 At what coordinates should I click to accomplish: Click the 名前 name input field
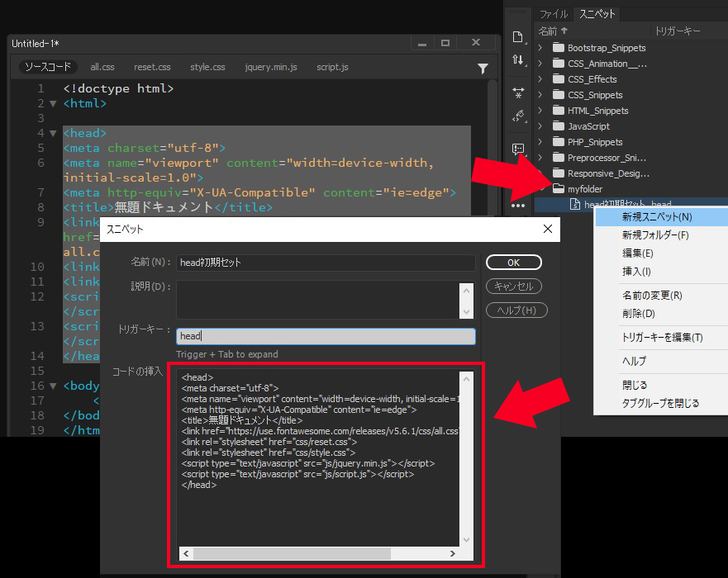326,263
